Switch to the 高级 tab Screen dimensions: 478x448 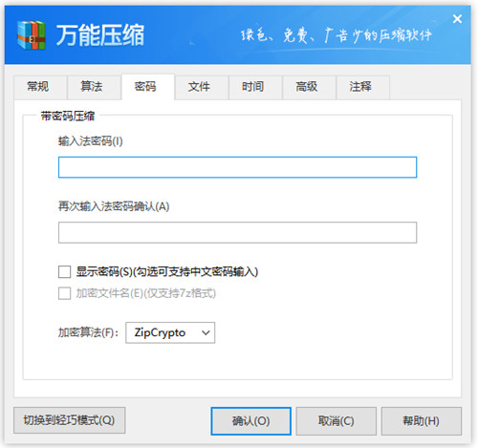tap(309, 87)
